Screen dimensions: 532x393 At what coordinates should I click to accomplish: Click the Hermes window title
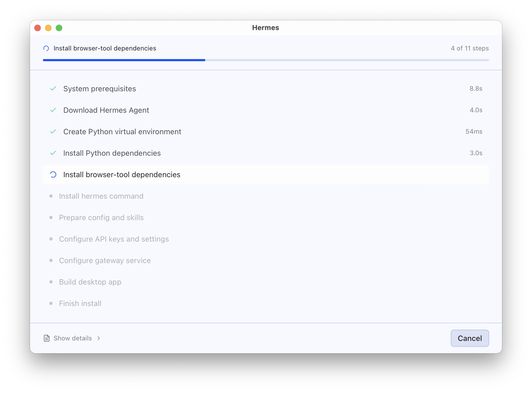[x=265, y=28]
